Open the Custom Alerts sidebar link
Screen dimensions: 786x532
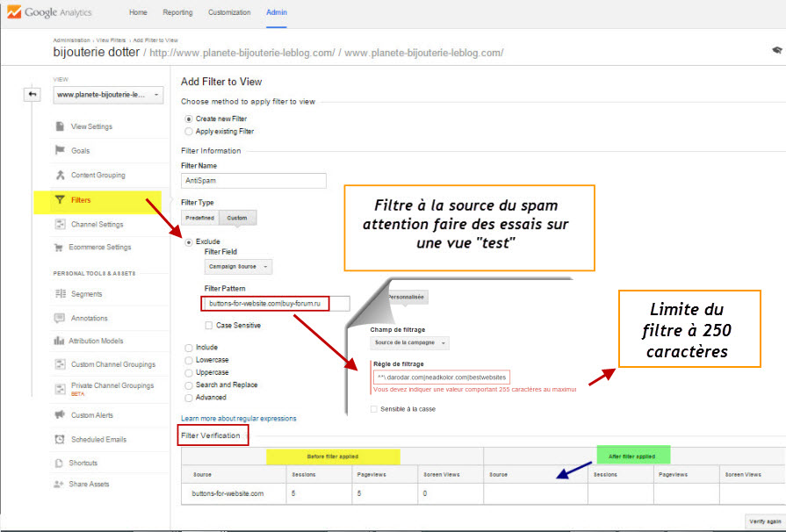91,415
